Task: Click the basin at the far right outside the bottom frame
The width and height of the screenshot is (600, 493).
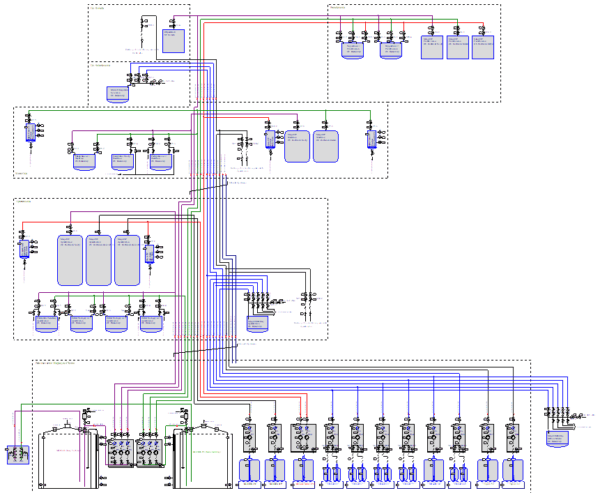Action: [x=558, y=439]
